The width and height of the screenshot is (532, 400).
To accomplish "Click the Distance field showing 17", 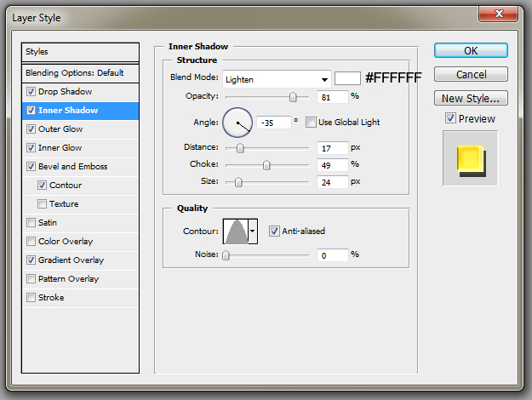I will coord(333,148).
